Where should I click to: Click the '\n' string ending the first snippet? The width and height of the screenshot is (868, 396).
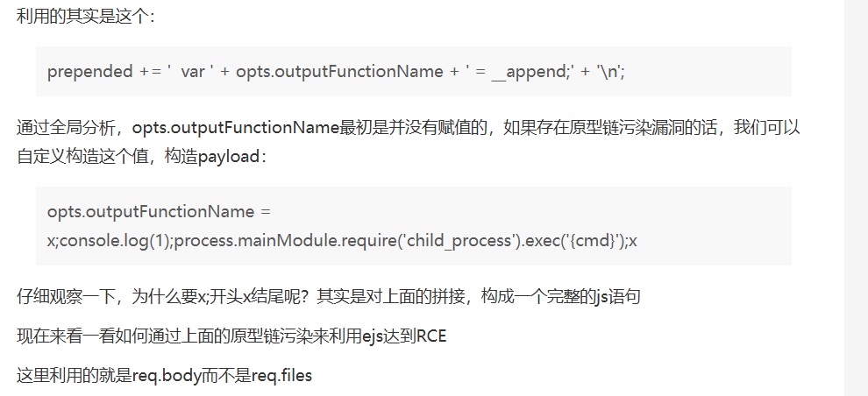pyautogui.click(x=610, y=72)
